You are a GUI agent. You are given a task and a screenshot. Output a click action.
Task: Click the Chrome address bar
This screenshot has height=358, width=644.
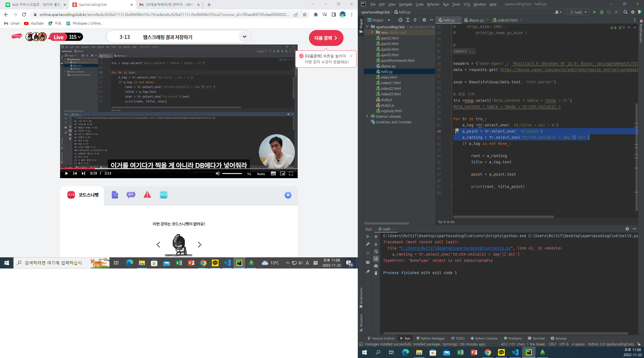(x=164, y=15)
